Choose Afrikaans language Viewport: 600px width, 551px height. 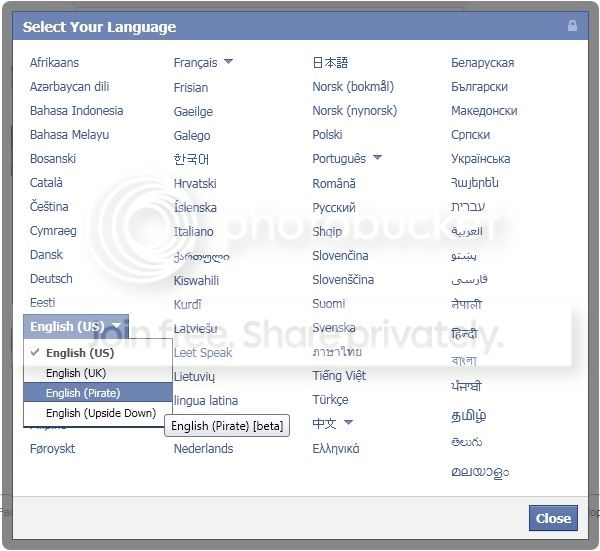pyautogui.click(x=54, y=62)
